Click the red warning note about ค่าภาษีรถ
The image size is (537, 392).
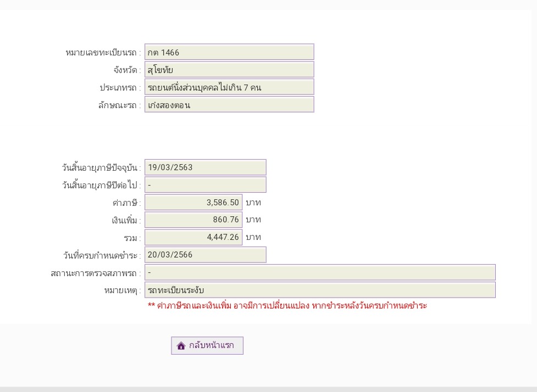pos(287,305)
